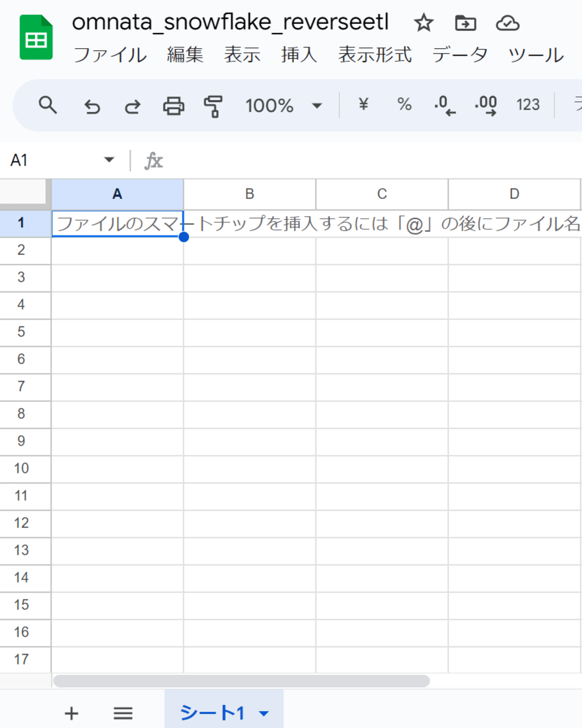Select row 5 header
Viewport: 582px width, 728px height.
(25, 332)
